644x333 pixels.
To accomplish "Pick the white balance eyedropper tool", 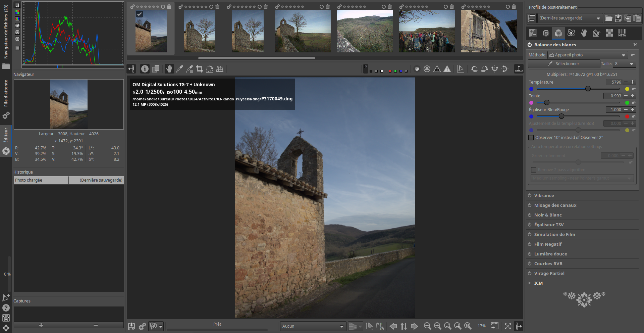I will pyautogui.click(x=179, y=69).
